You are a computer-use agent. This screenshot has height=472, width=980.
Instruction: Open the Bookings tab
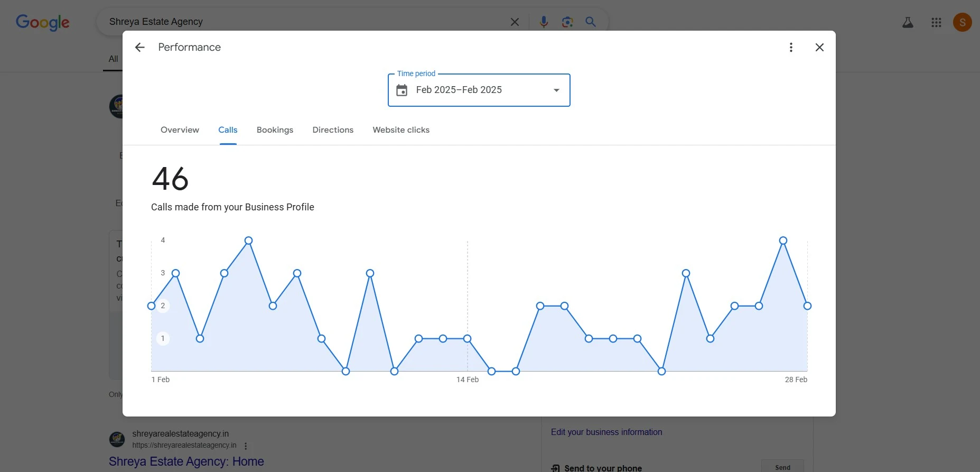275,130
